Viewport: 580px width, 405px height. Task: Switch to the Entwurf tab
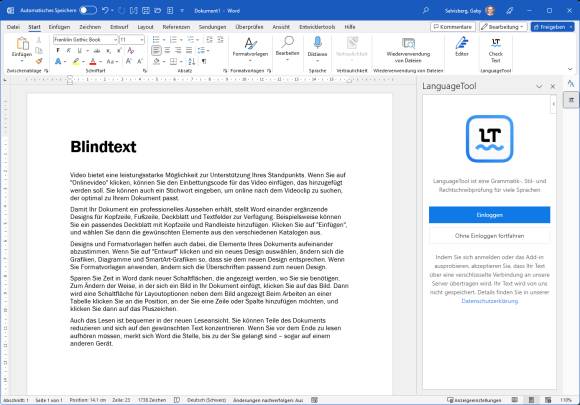click(119, 27)
